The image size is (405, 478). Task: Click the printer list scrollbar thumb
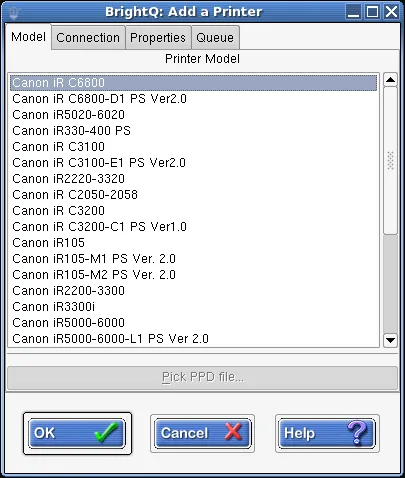coord(390,160)
